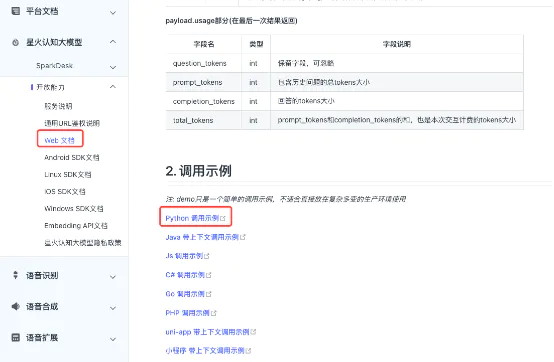
Task: Expand the 语音合成 section chevron
Action: [113, 308]
